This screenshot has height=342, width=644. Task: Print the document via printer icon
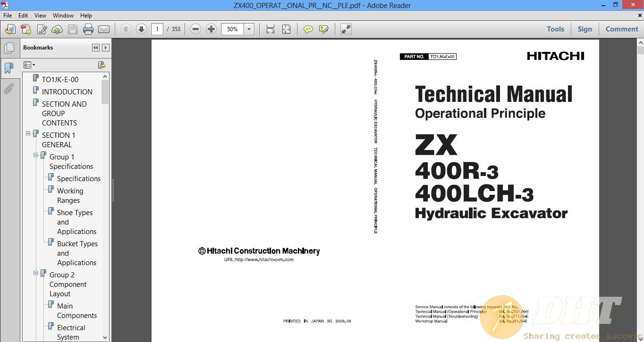88,29
